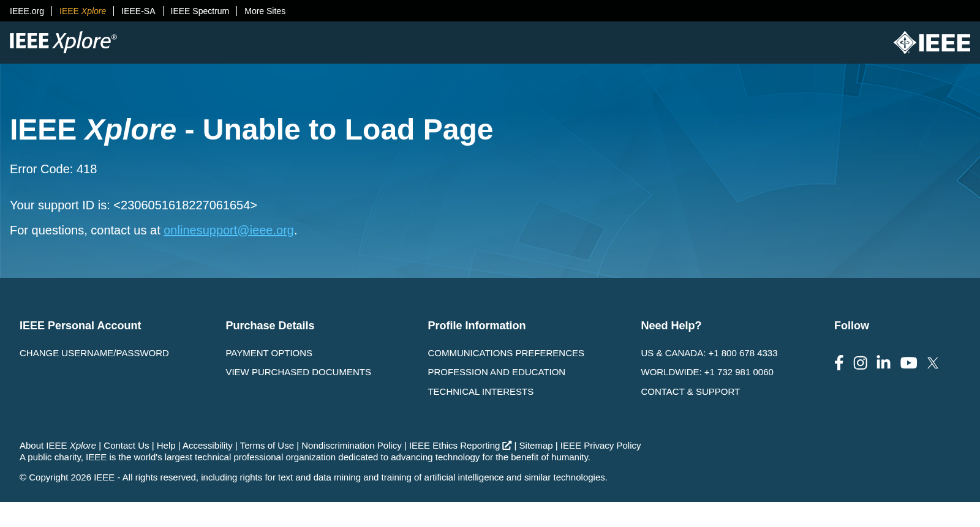
Task: Open the IEEE Facebook page icon
Action: pos(839,363)
